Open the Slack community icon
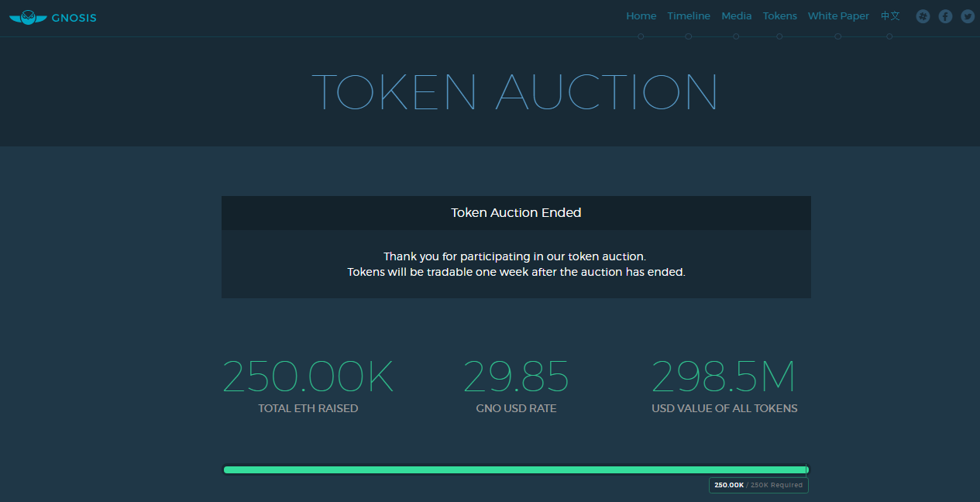Image resolution: width=980 pixels, height=502 pixels. coord(923,16)
